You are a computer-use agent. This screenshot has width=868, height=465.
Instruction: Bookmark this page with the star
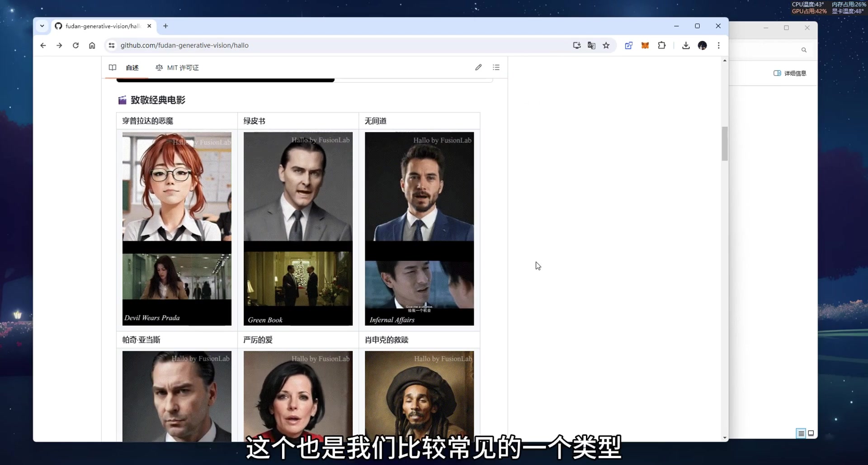pos(606,45)
